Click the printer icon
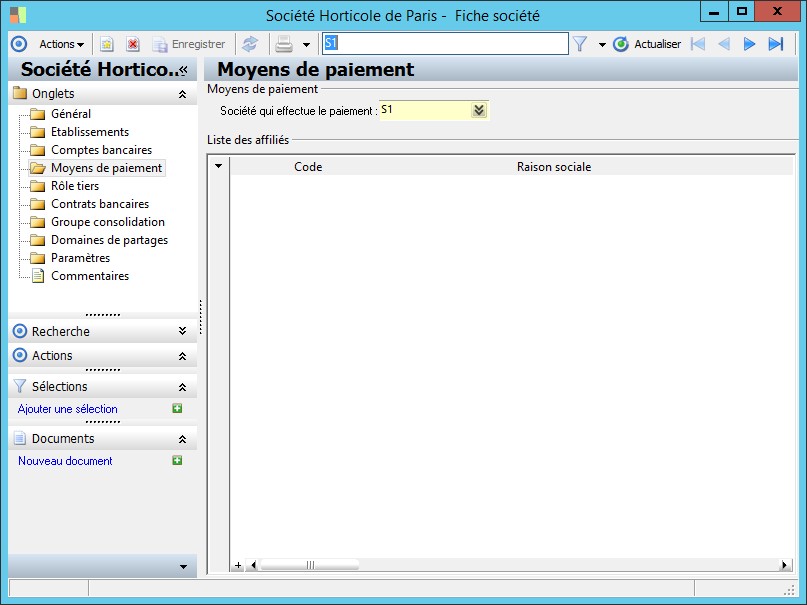 284,44
